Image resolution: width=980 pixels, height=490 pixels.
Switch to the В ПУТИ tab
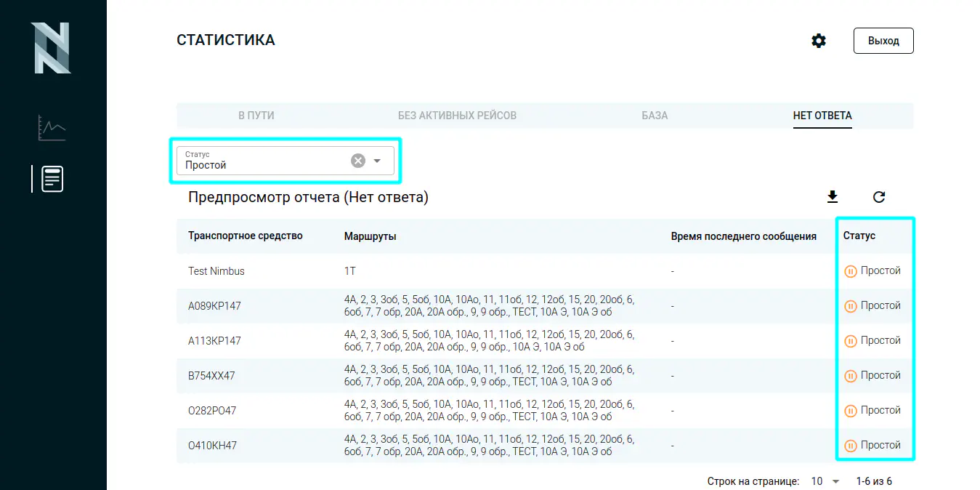pyautogui.click(x=256, y=116)
